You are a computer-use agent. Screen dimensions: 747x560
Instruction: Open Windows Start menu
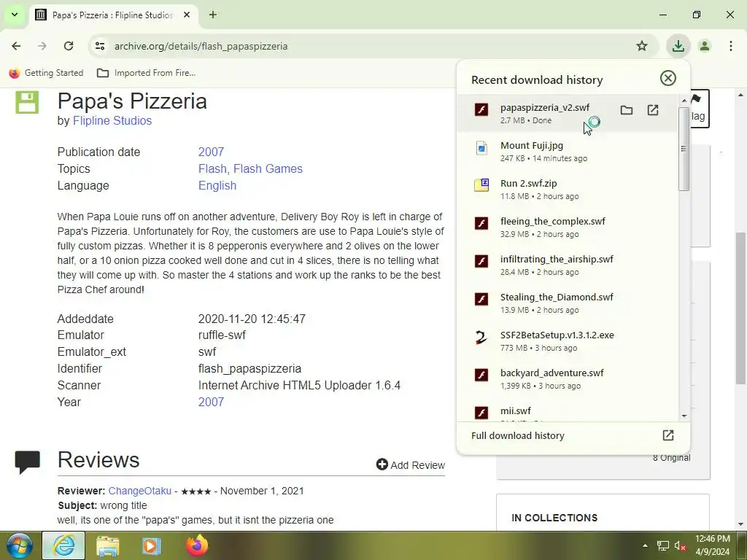(x=19, y=545)
